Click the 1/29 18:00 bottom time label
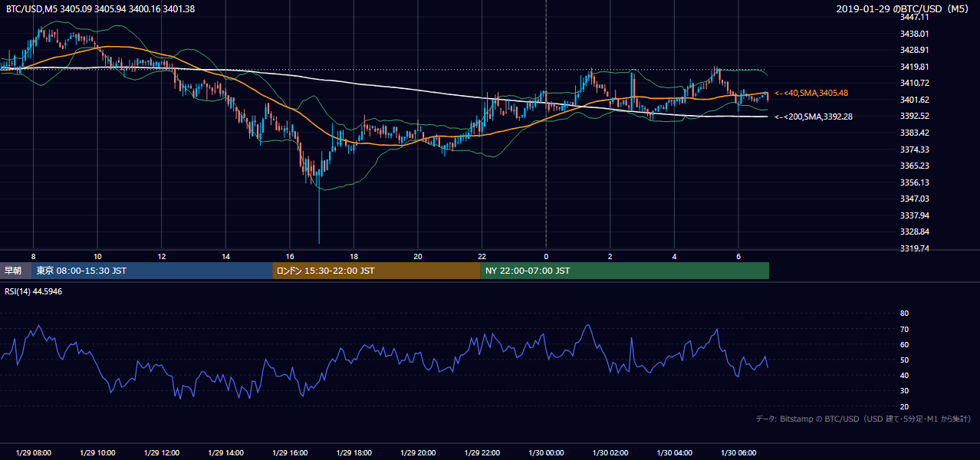The height and width of the screenshot is (460, 980). point(354,453)
